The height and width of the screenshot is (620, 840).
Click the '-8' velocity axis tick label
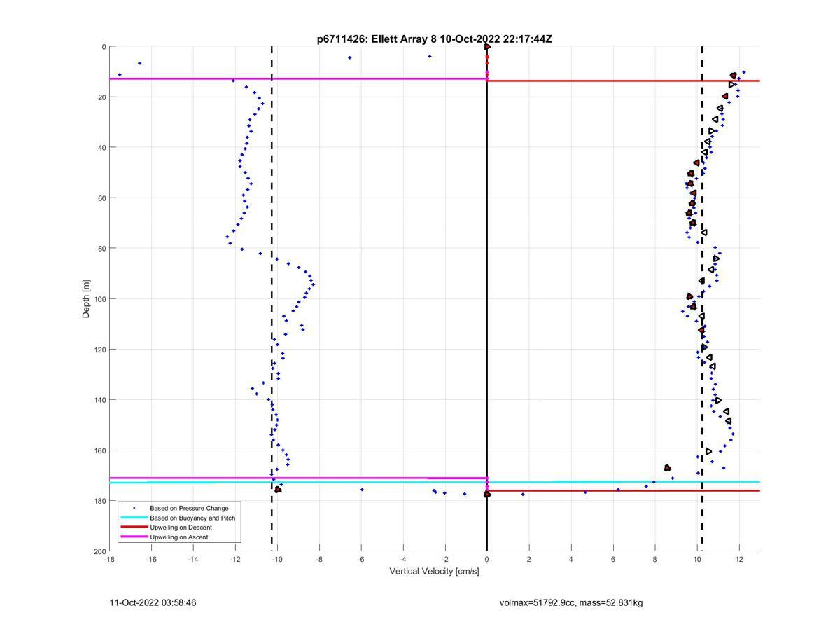(x=319, y=559)
